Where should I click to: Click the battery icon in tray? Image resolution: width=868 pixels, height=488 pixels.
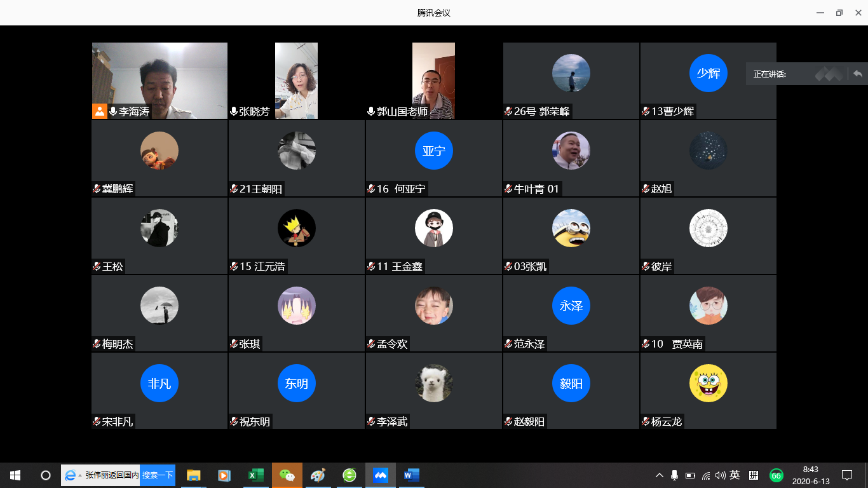click(x=690, y=475)
